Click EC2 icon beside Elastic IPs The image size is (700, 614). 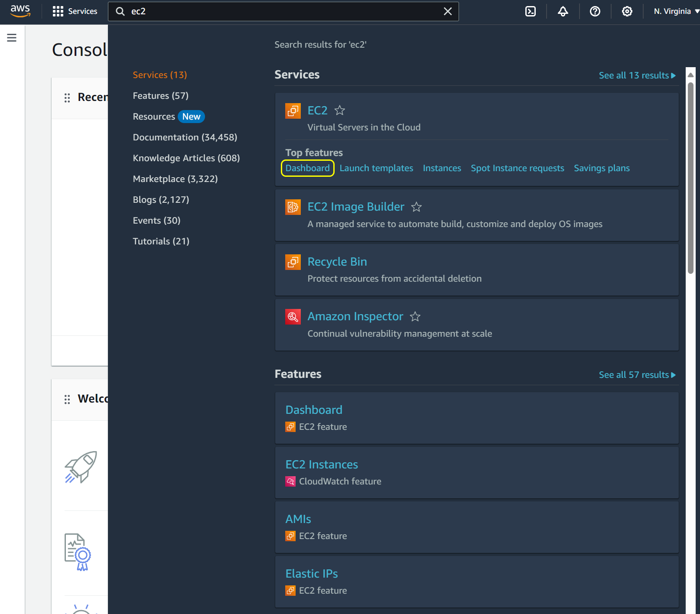click(290, 591)
